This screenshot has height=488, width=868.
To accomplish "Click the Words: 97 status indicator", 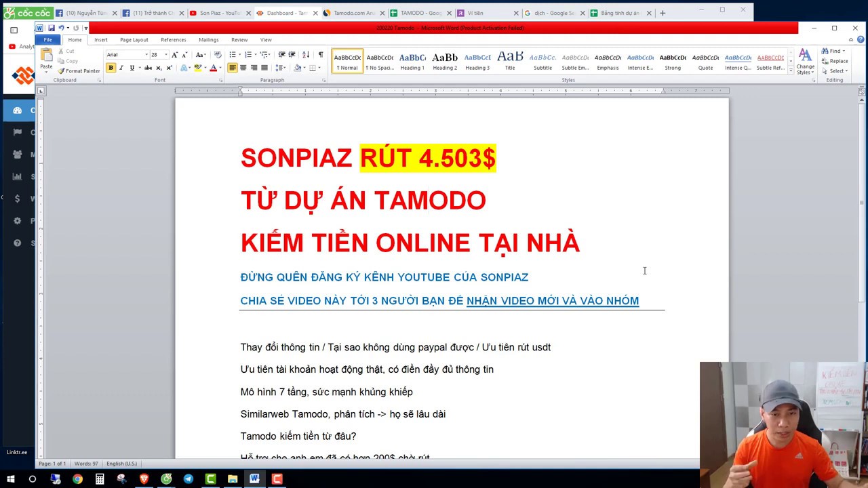I will coord(86,464).
